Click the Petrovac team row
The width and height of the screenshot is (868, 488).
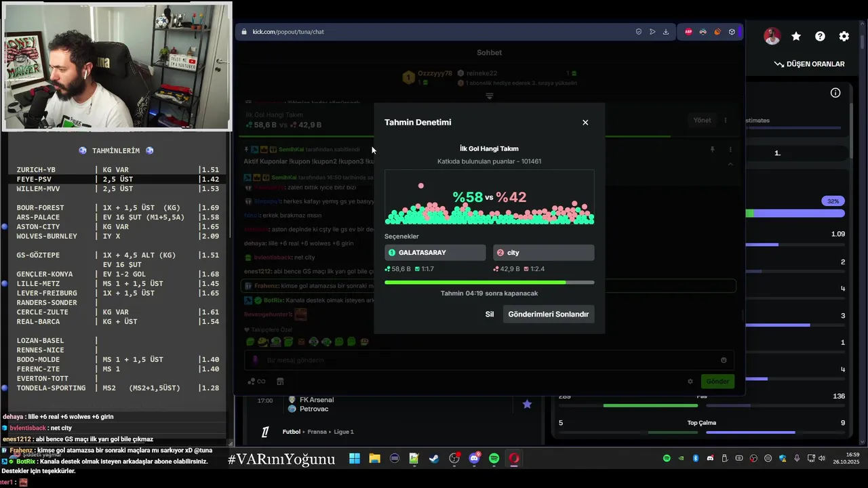(309, 409)
